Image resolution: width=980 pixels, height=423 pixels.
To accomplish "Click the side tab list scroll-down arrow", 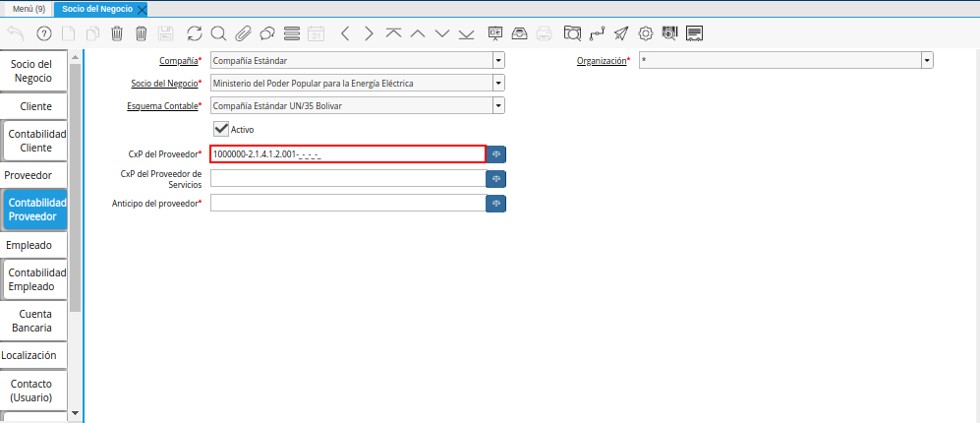I will [75, 413].
